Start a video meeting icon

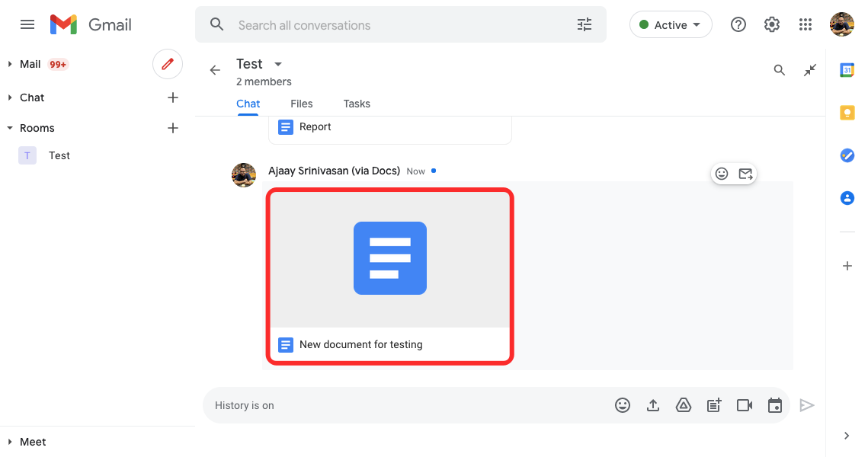coord(745,405)
